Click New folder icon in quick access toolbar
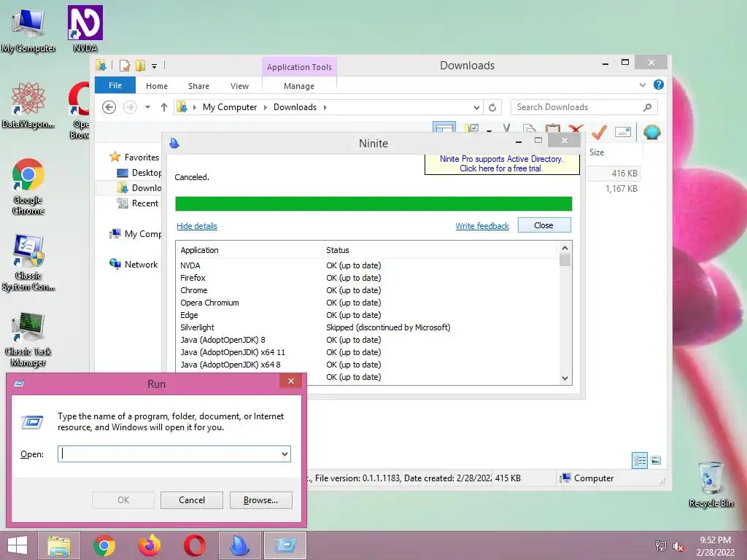747x560 pixels. [140, 66]
